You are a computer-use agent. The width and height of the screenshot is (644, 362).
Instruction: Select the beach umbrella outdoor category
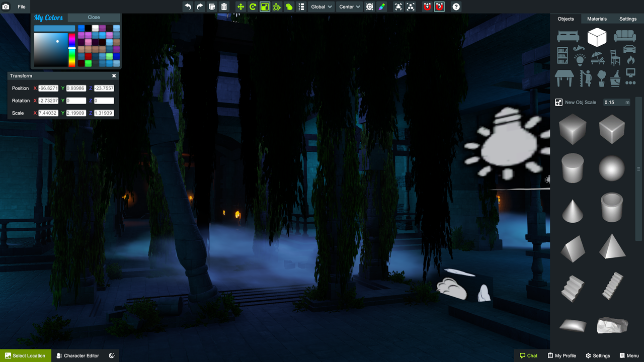coord(597,58)
